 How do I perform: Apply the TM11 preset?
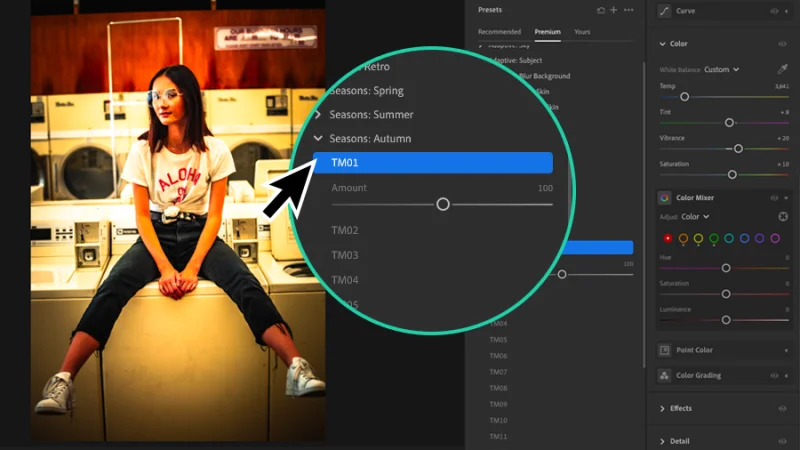pyautogui.click(x=498, y=437)
